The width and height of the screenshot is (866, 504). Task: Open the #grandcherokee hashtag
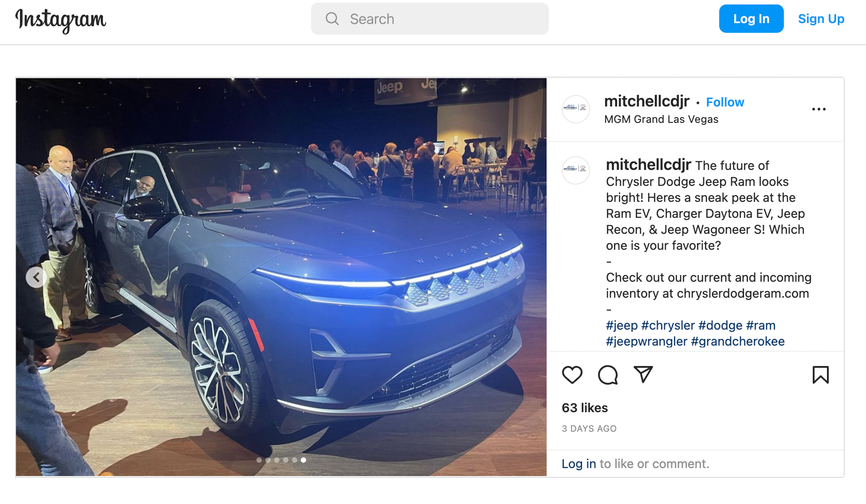point(737,341)
